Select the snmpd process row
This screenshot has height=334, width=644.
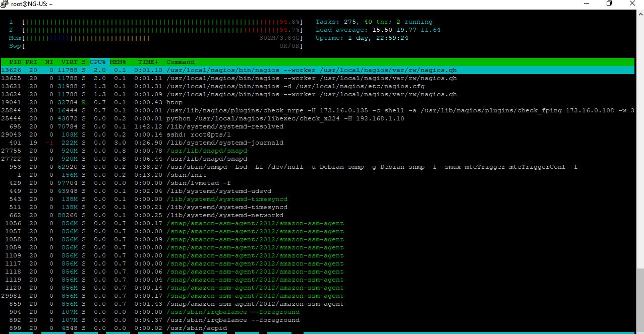pos(303,167)
